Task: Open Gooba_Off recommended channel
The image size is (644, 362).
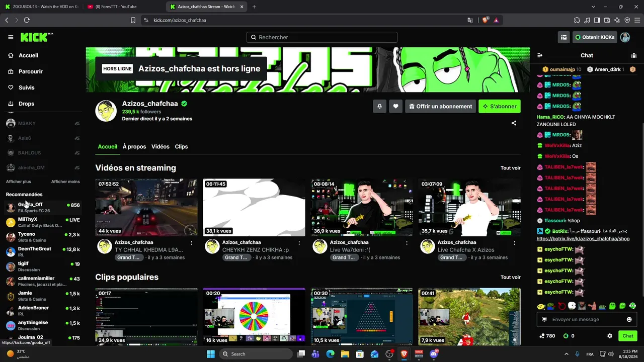Action: (43, 207)
